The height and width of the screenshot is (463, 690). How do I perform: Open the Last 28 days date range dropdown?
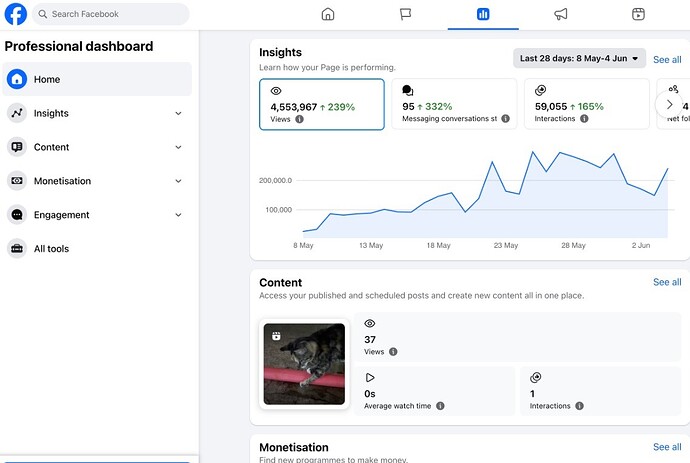click(x=579, y=59)
